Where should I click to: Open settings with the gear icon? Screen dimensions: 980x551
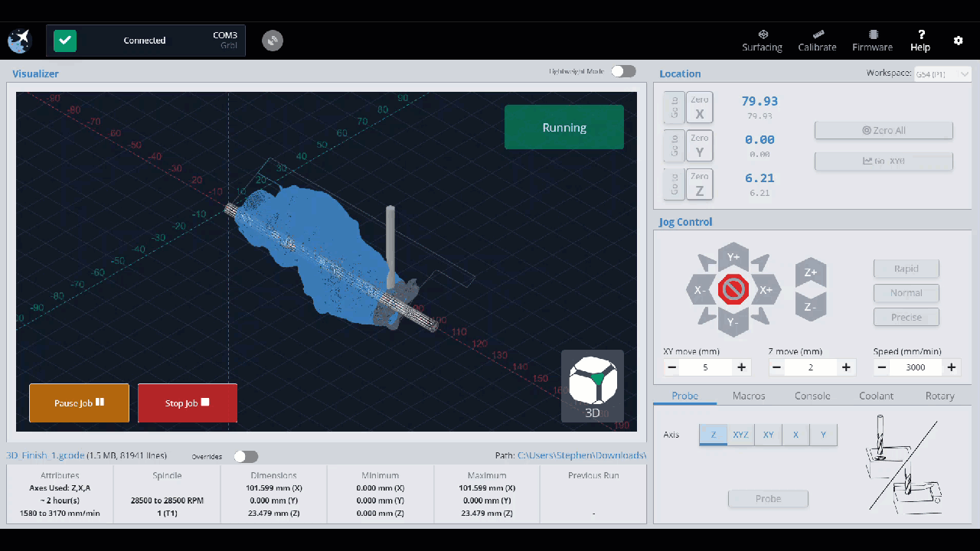tap(958, 41)
